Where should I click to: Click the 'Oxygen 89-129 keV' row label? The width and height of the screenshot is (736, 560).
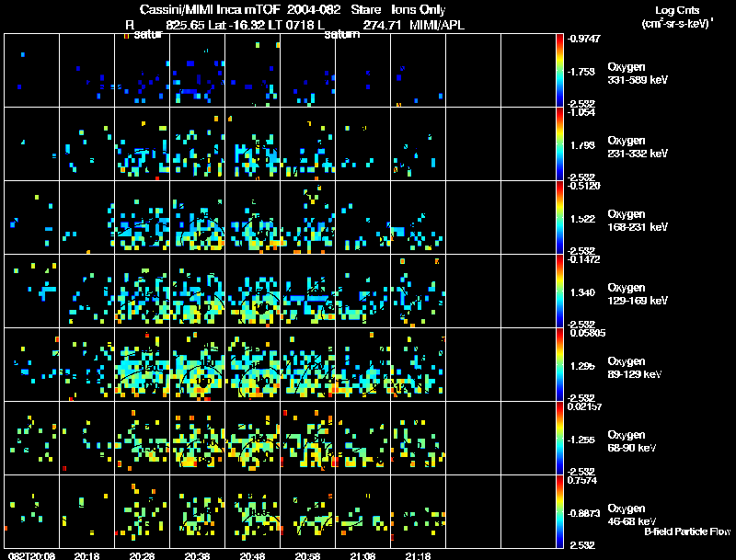(635, 368)
